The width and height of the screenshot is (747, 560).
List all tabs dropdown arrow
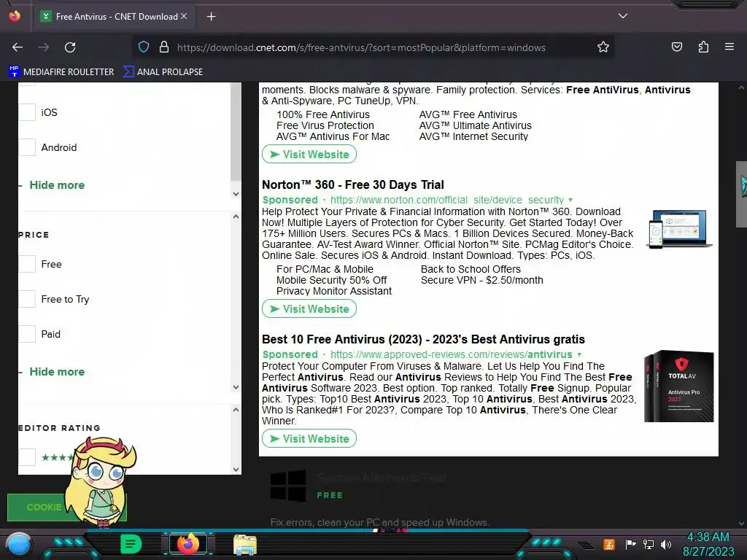pyautogui.click(x=623, y=16)
